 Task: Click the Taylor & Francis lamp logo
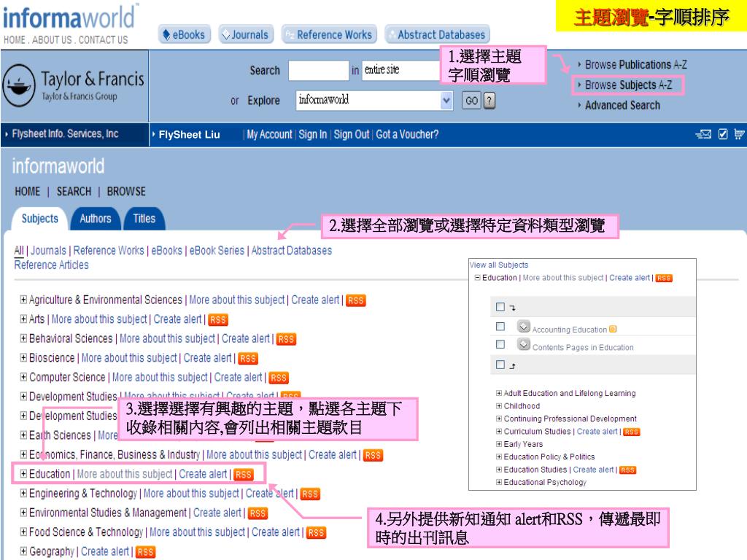pos(19,86)
